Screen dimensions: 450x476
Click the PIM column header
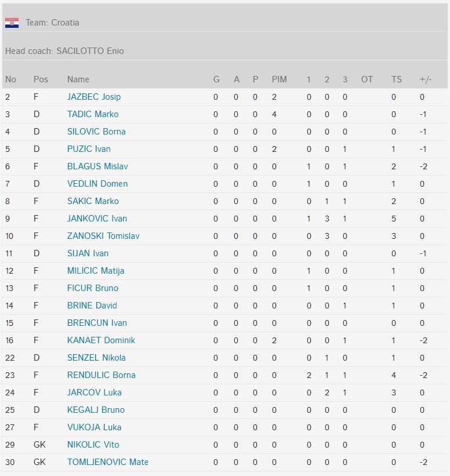tap(279, 79)
